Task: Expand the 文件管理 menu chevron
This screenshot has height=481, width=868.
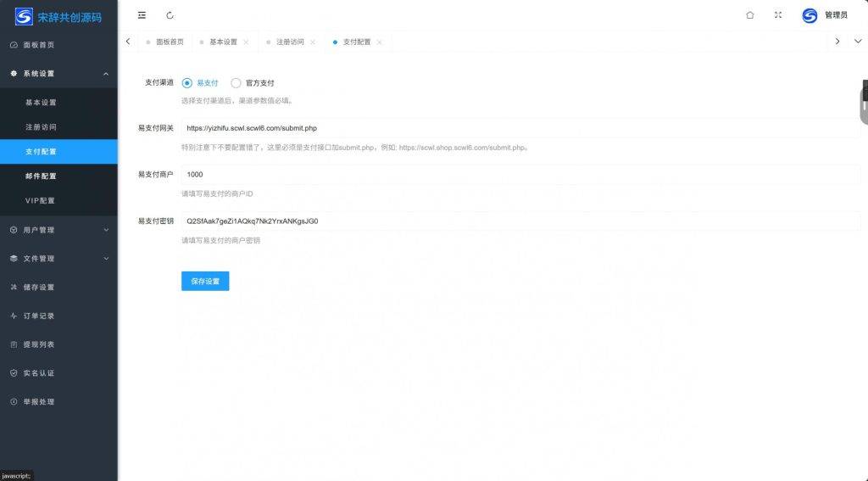Action: coord(106,258)
